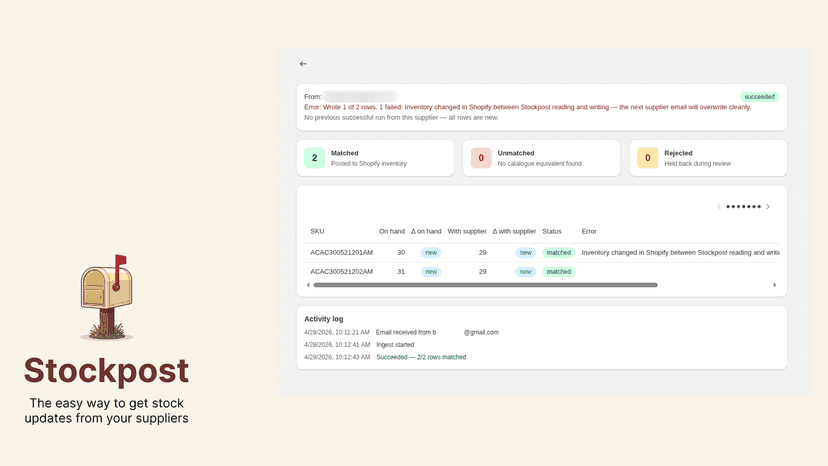
Task: Click the yellow Rejected count badge 0
Action: pos(647,158)
